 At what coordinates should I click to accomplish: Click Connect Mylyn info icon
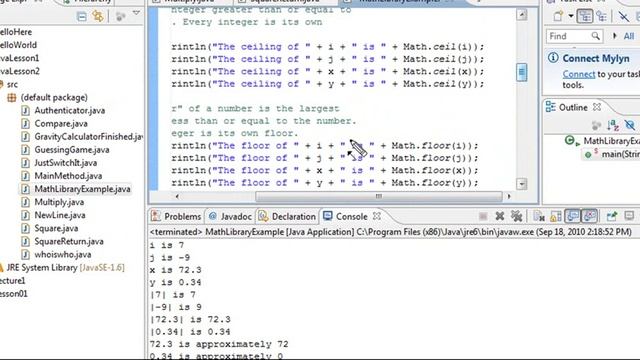coord(553,58)
